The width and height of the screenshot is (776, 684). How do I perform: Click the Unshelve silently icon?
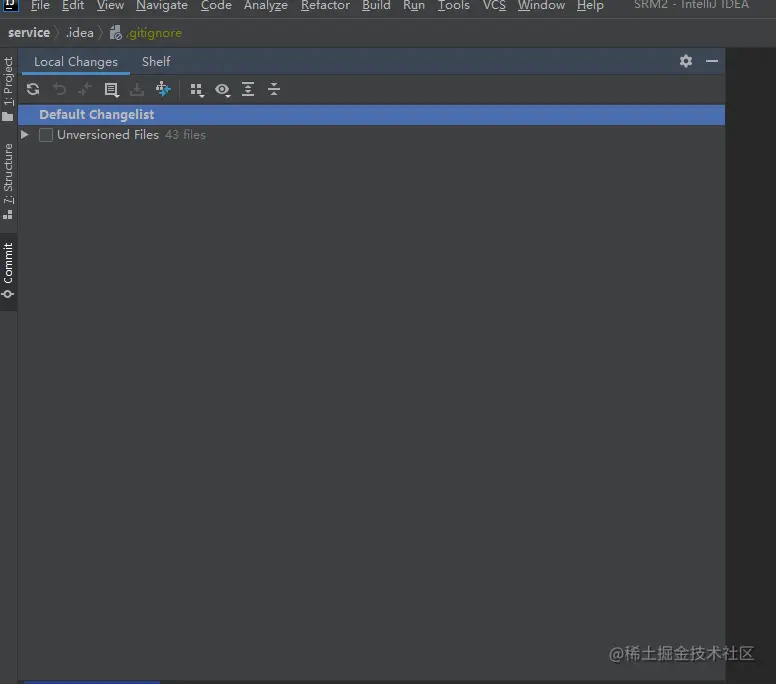[163, 90]
